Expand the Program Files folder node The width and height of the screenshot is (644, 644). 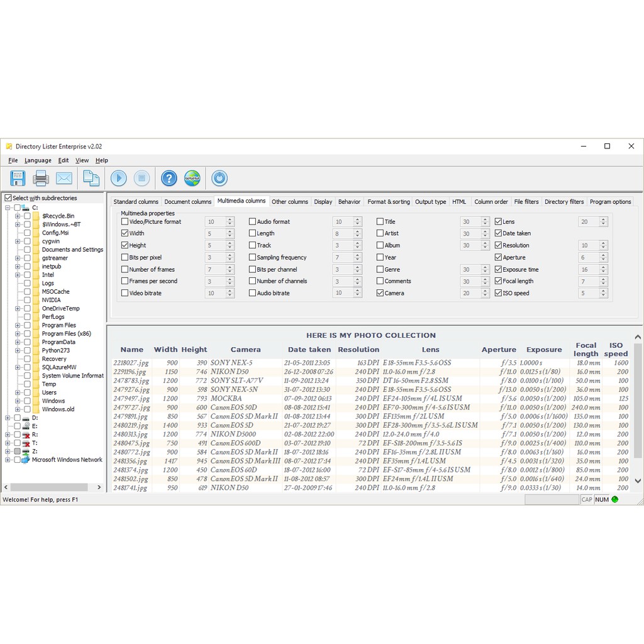pyautogui.click(x=18, y=325)
